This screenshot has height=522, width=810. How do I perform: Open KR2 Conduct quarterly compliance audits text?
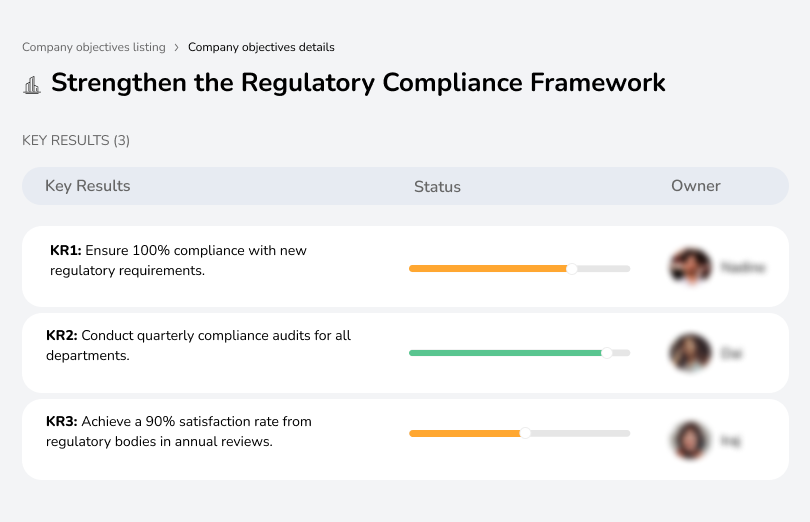[198, 345]
